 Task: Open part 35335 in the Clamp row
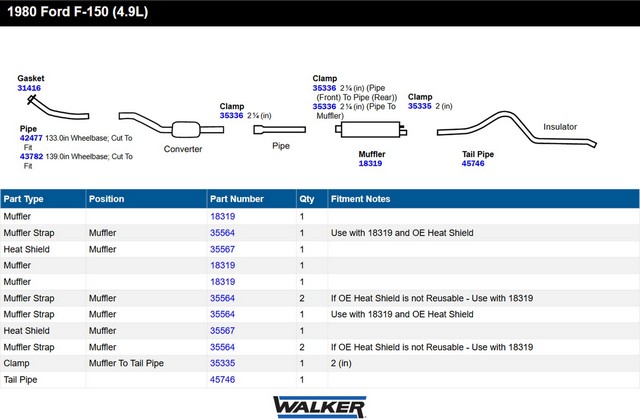223,363
